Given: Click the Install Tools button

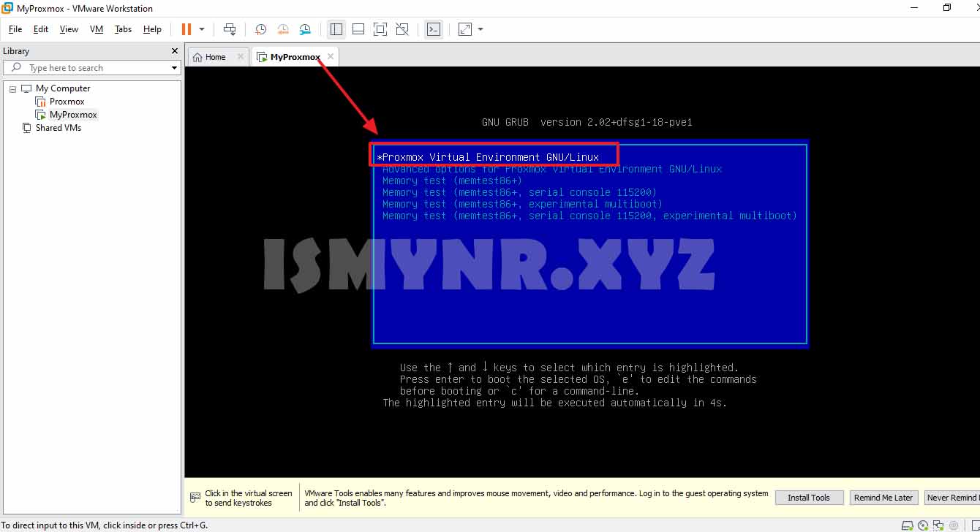Looking at the screenshot, I should coord(809,497).
